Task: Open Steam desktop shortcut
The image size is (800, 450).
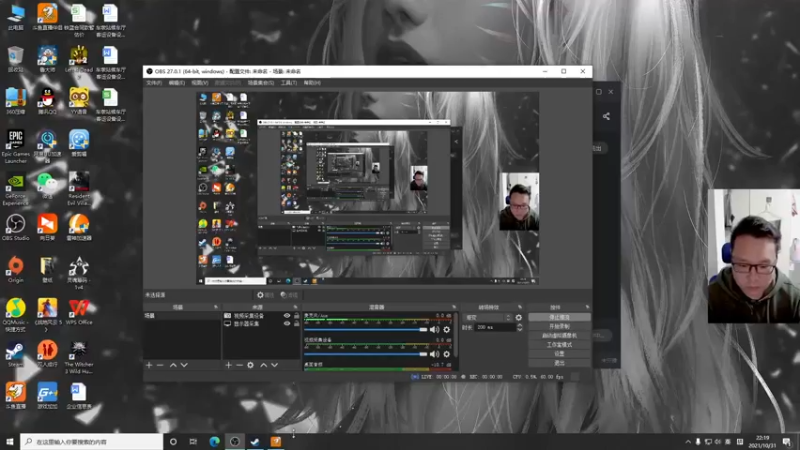Action: 15,354
